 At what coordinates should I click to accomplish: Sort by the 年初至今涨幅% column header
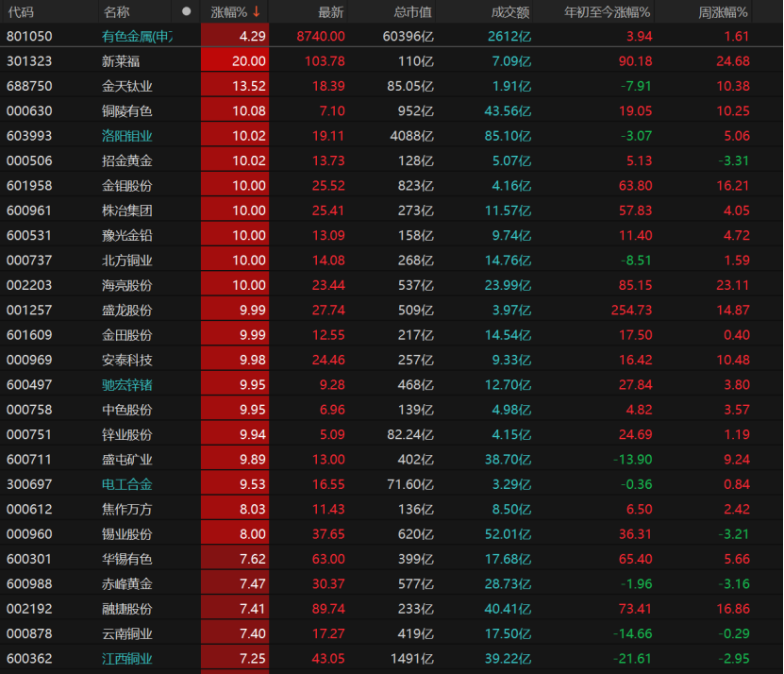(x=607, y=12)
